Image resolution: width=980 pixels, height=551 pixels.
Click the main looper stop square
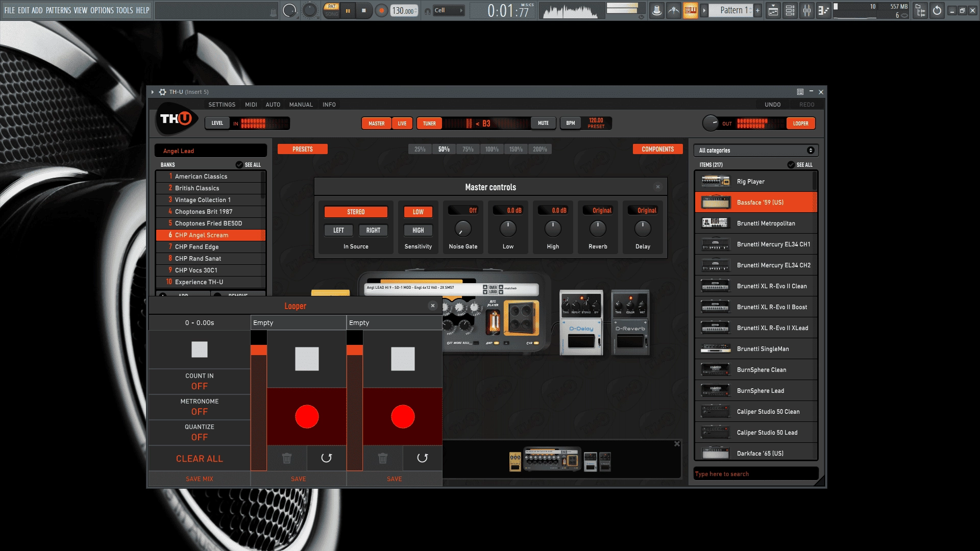coord(200,349)
